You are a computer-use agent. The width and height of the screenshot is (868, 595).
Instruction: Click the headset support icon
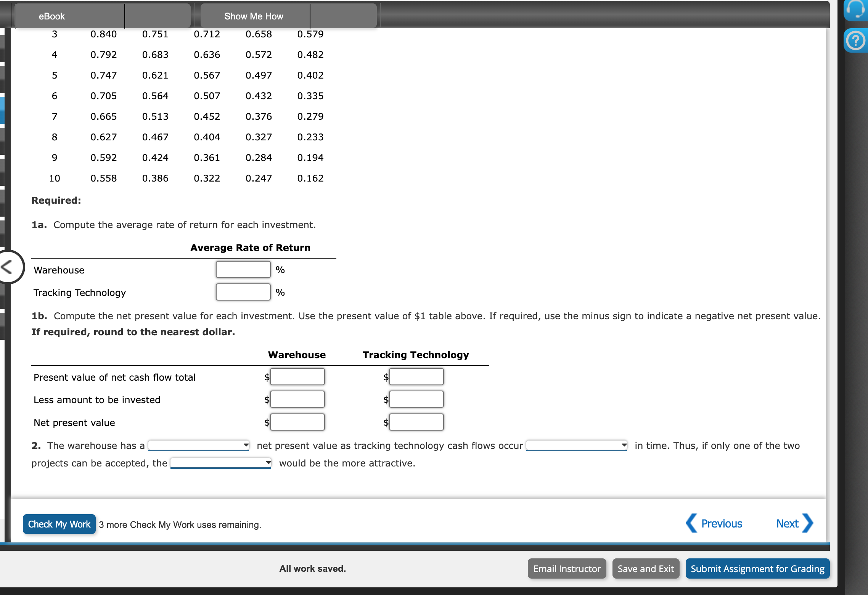[855, 10]
